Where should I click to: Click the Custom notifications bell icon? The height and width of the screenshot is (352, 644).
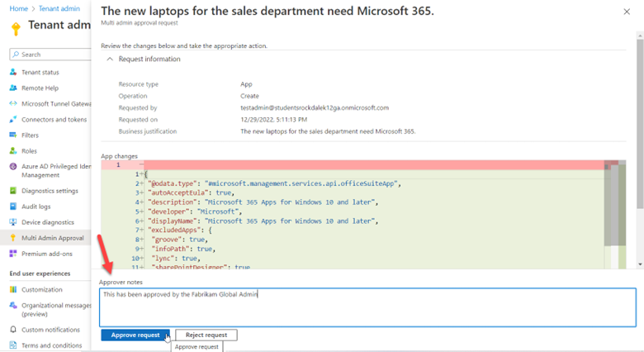click(x=13, y=330)
